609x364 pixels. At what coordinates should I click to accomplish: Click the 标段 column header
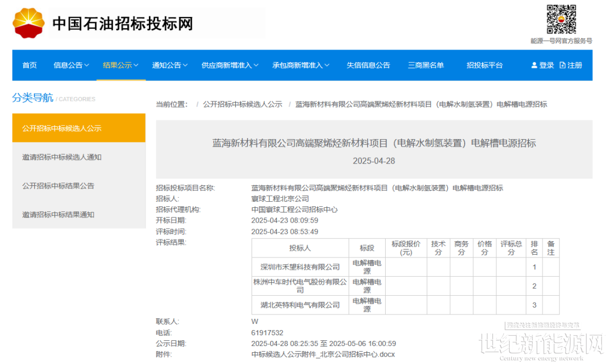(x=367, y=248)
